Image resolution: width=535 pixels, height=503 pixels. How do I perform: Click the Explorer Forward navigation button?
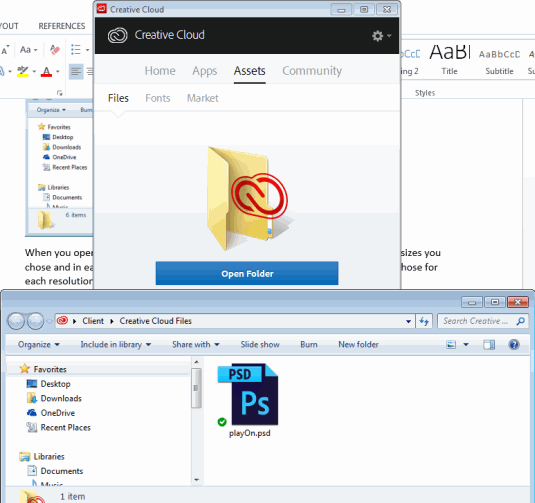click(35, 321)
